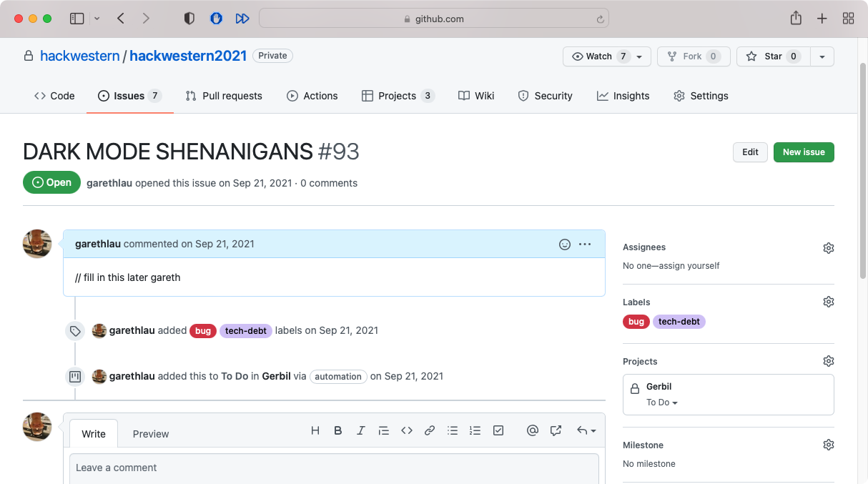Click the assign yourself link
The image size is (868, 484).
click(691, 266)
